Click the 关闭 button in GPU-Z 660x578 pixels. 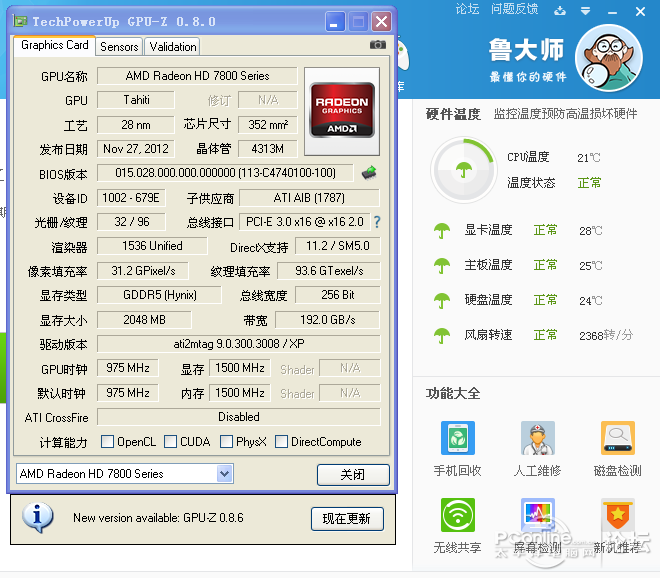pyautogui.click(x=353, y=474)
